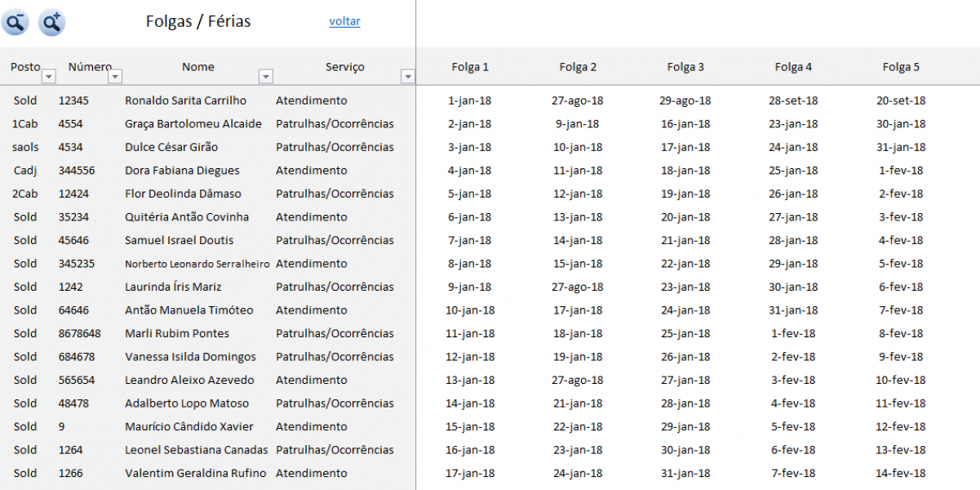This screenshot has height=490, width=980.
Task: Select Valentim Geraldina Rufino's Atendimento cell
Action: click(312, 473)
